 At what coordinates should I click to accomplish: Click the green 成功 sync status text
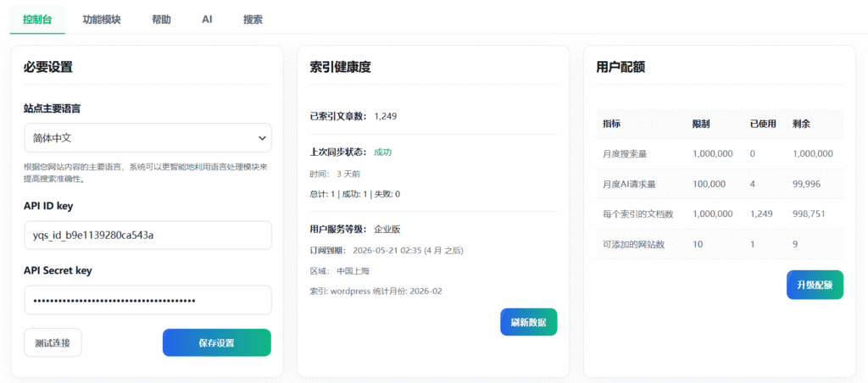click(383, 152)
